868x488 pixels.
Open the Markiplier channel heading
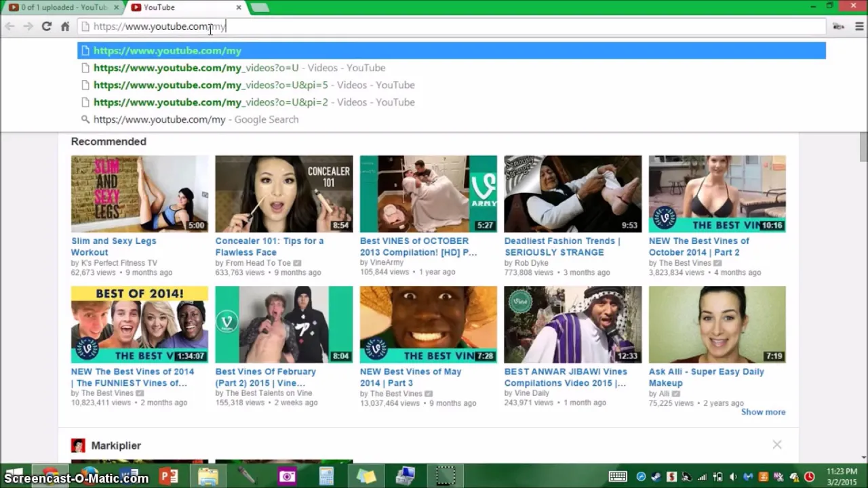coord(116,445)
